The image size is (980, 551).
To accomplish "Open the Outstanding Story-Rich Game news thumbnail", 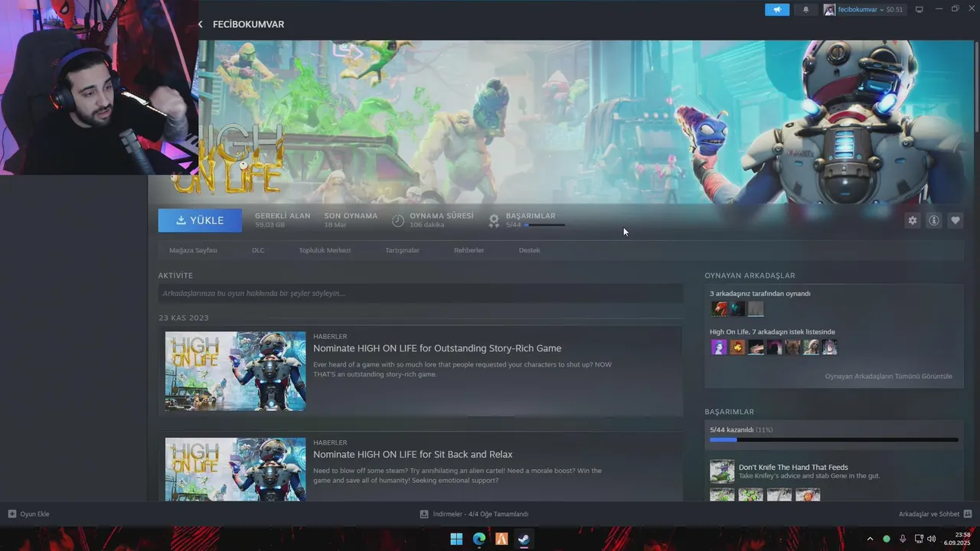I will [x=235, y=371].
